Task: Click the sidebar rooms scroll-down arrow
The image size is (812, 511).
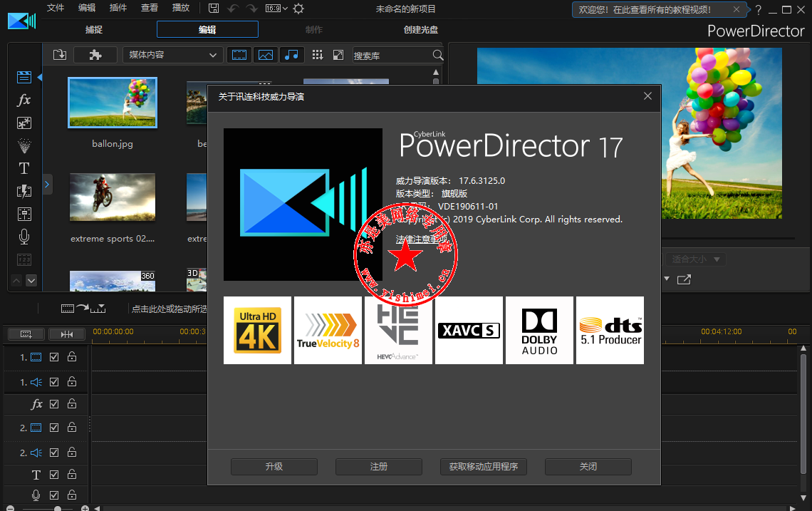Action: [31, 280]
